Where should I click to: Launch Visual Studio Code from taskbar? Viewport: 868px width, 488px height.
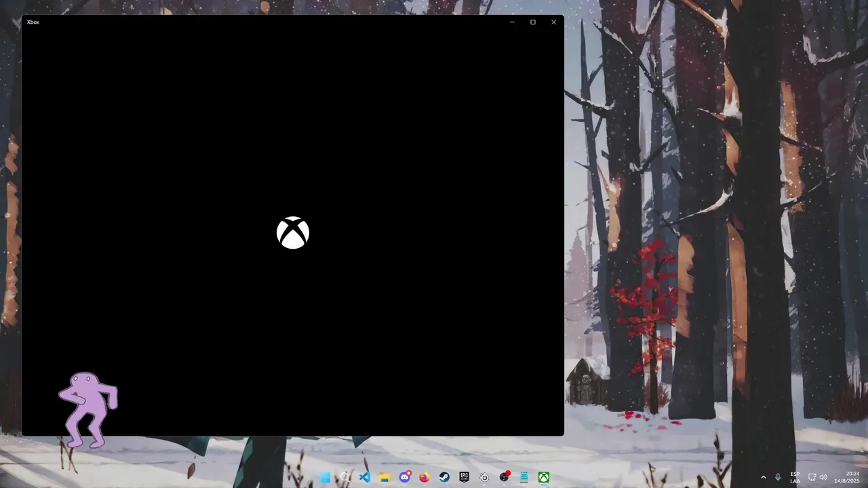tap(365, 477)
